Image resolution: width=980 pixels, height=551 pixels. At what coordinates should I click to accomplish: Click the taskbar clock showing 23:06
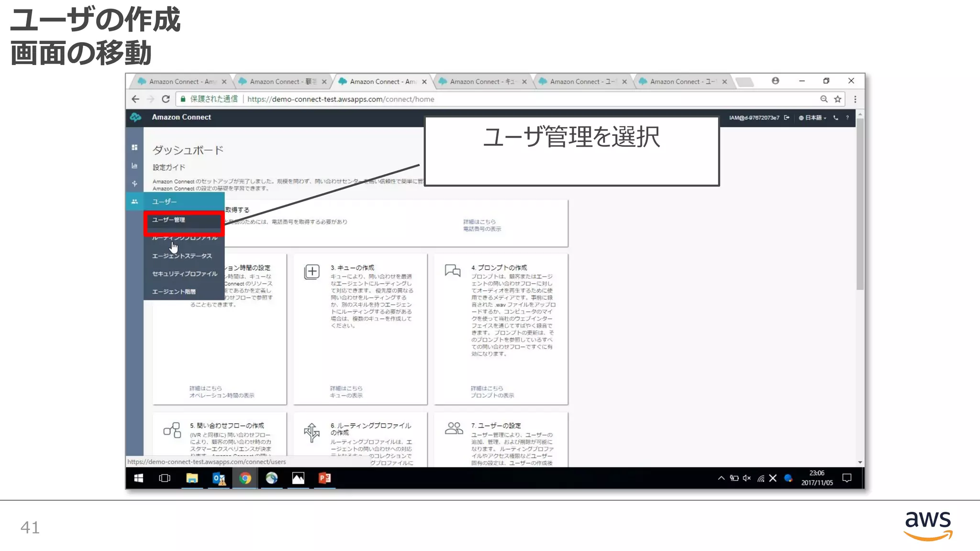(x=817, y=478)
